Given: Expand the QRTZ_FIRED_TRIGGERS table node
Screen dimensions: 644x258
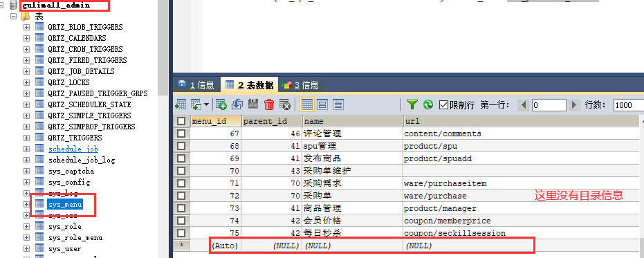Looking at the screenshot, I should coord(27,60).
